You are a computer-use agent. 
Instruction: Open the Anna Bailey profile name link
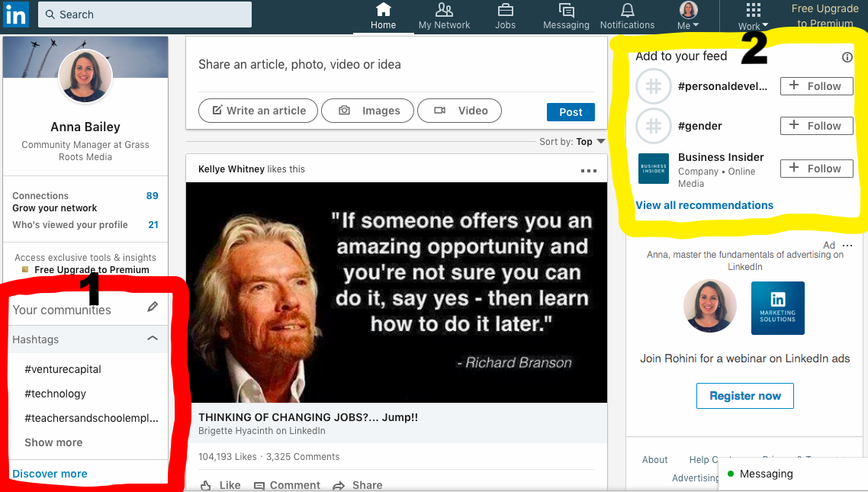pos(85,127)
